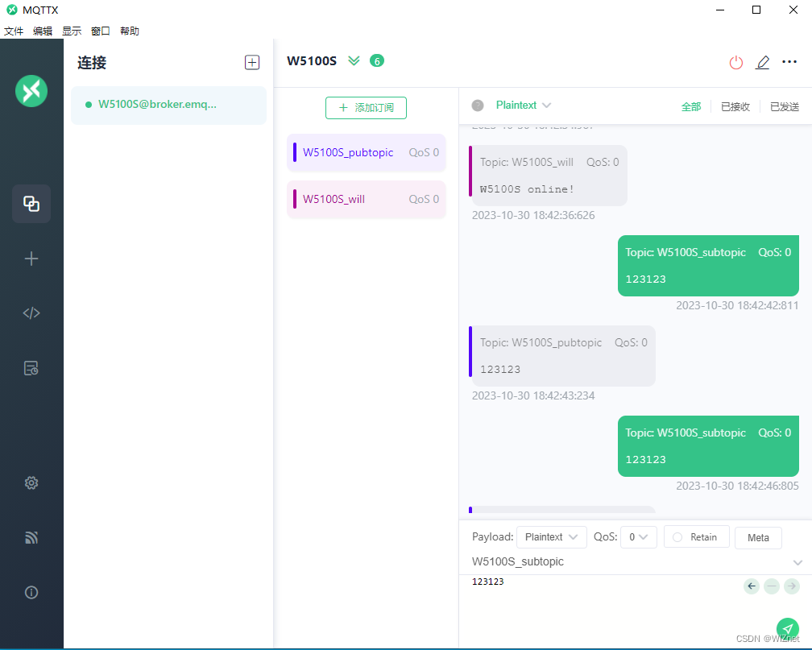Open the 编辑 menu
This screenshot has height=650, width=812.
click(43, 31)
